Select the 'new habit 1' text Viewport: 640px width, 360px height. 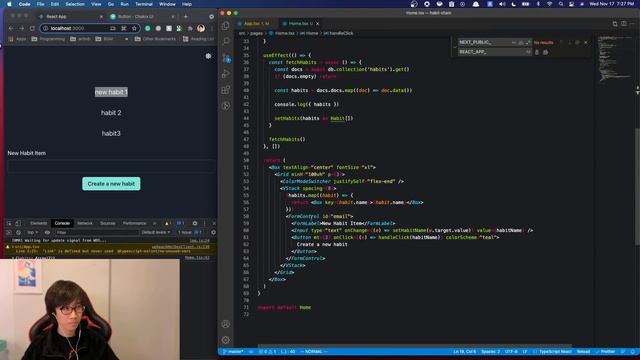111,92
